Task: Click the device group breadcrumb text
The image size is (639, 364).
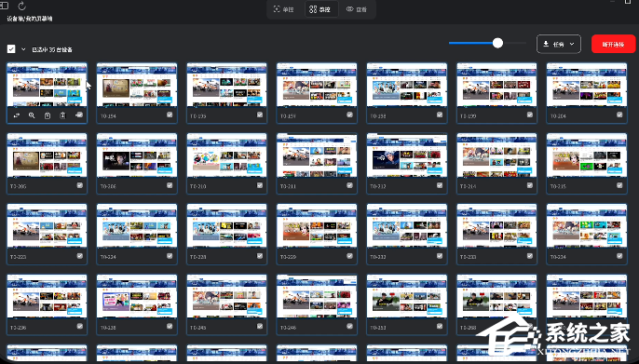Action: (x=30, y=19)
